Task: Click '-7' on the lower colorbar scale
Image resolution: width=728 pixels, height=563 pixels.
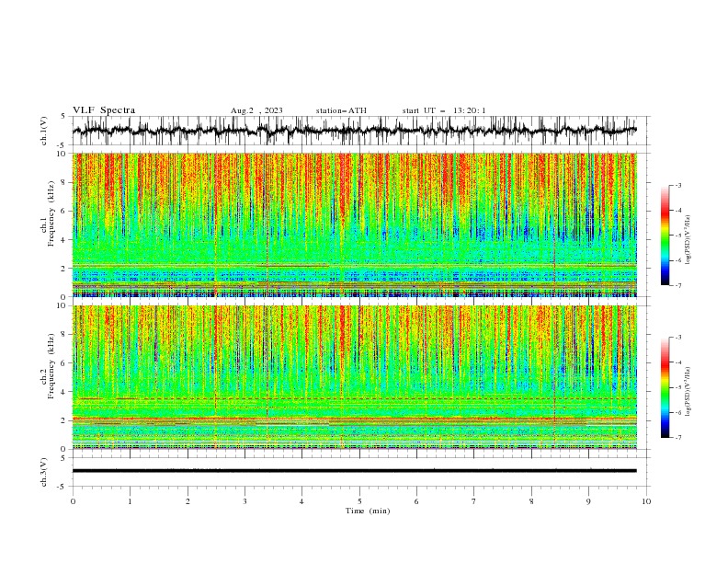Action: [x=678, y=437]
